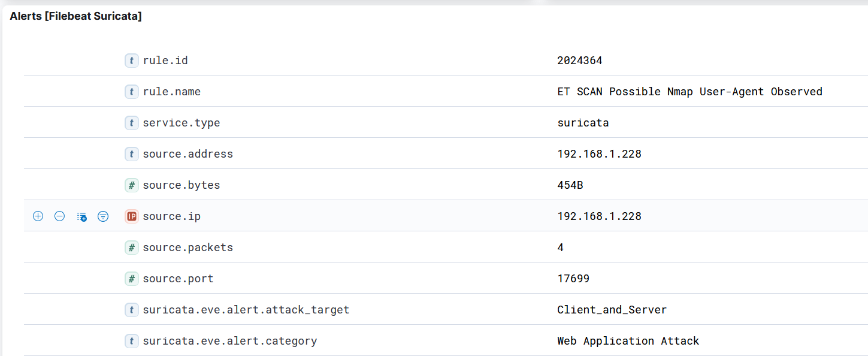Click type icon beside suricata.eve.alert.category
Image resolution: width=868 pixels, height=356 pixels.
pos(132,341)
